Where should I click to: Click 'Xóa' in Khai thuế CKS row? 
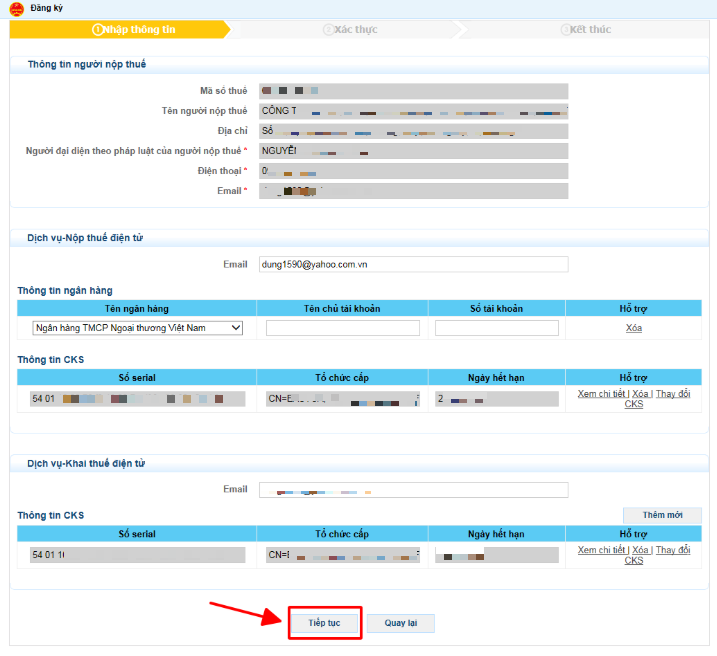(640, 550)
